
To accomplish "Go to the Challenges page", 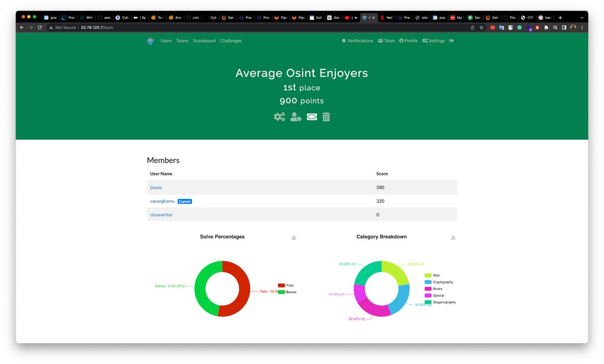I will coord(231,41).
